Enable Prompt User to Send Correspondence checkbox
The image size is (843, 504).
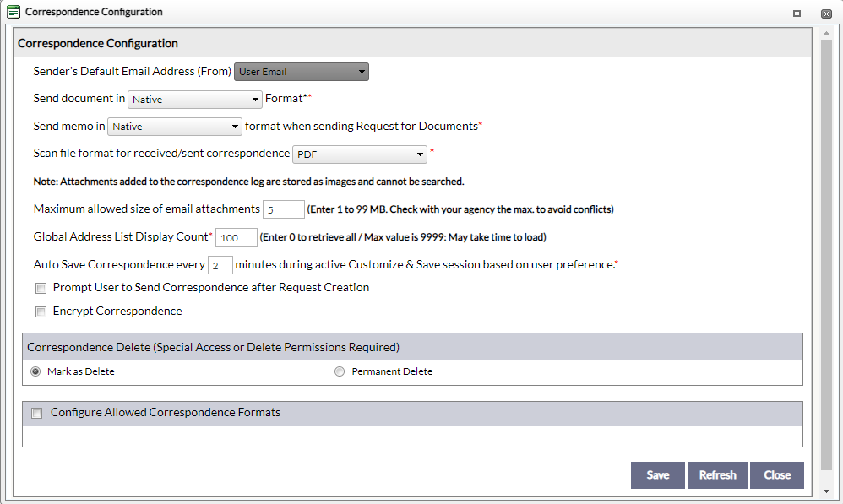[x=41, y=288]
